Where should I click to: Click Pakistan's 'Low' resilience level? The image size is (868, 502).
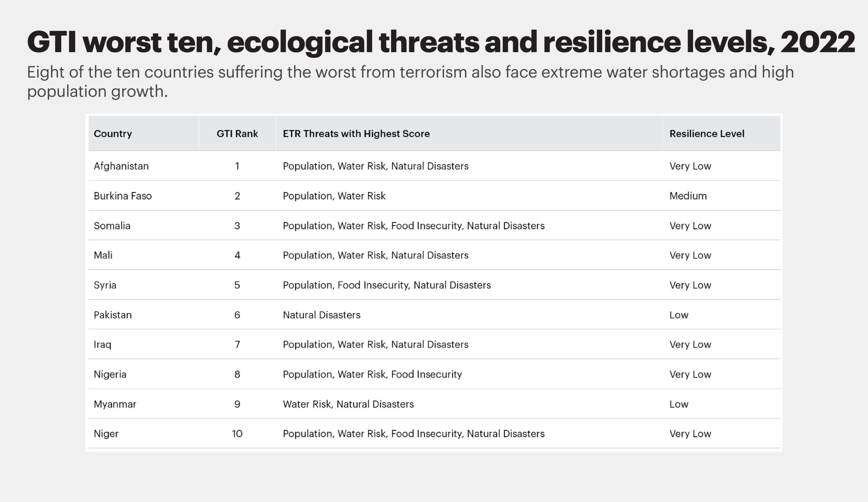[678, 315]
